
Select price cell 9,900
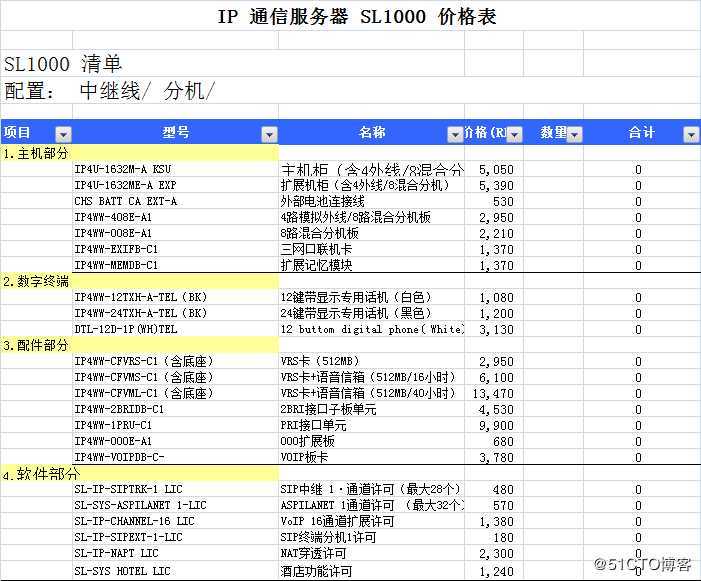pyautogui.click(x=494, y=425)
